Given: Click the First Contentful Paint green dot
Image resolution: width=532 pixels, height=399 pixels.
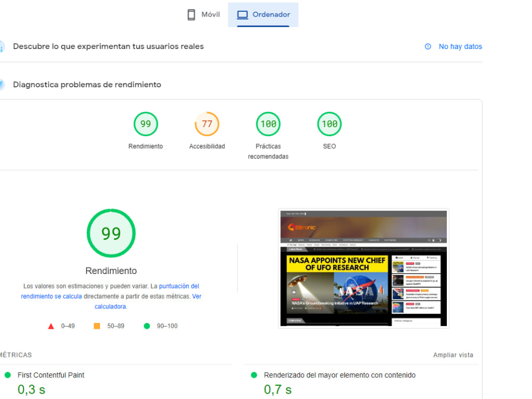Looking at the screenshot, I should pyautogui.click(x=7, y=375).
